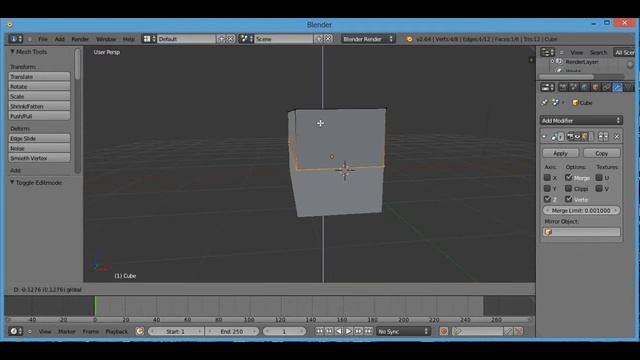Play animation in reverse

coord(339,331)
